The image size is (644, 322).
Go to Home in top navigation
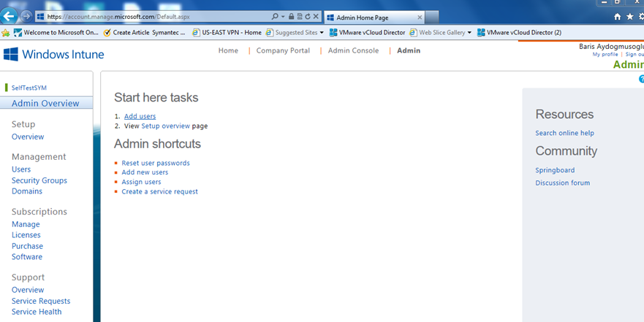pos(228,50)
